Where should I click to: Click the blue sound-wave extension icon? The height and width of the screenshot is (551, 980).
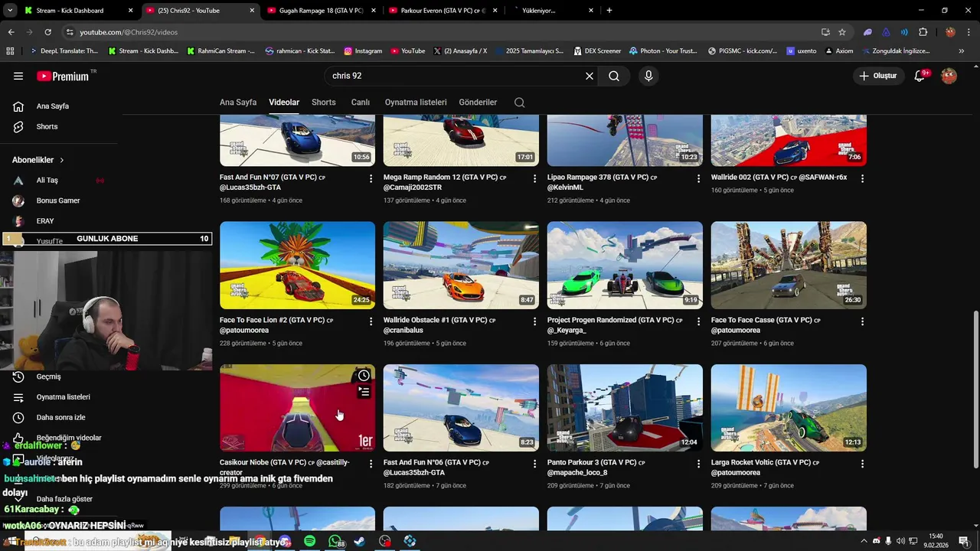click(904, 32)
